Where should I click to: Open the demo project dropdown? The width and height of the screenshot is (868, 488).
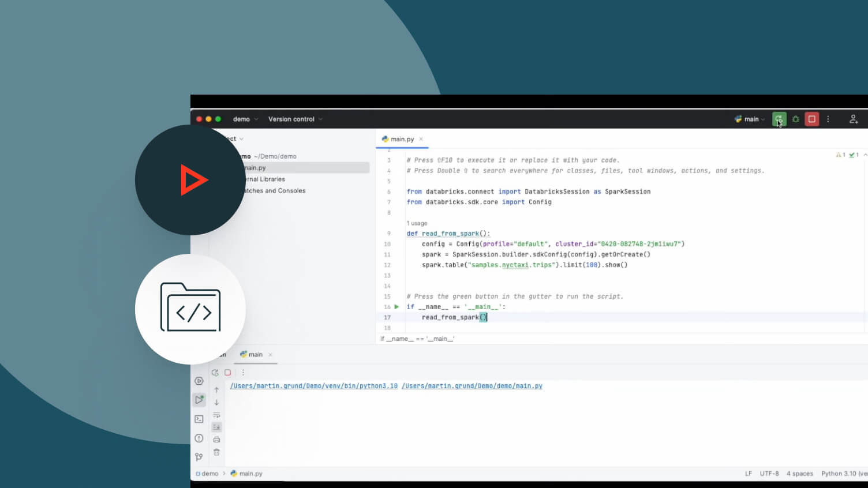point(245,119)
